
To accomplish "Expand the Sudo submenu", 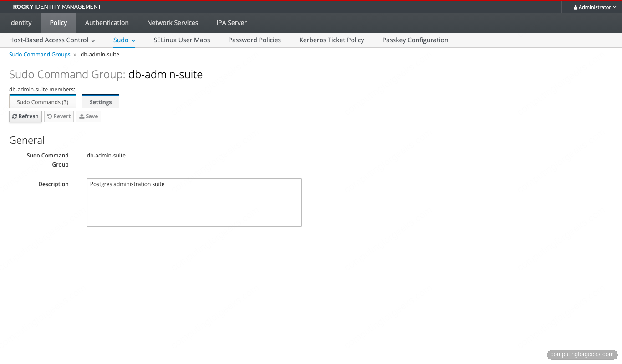I will tap(124, 40).
